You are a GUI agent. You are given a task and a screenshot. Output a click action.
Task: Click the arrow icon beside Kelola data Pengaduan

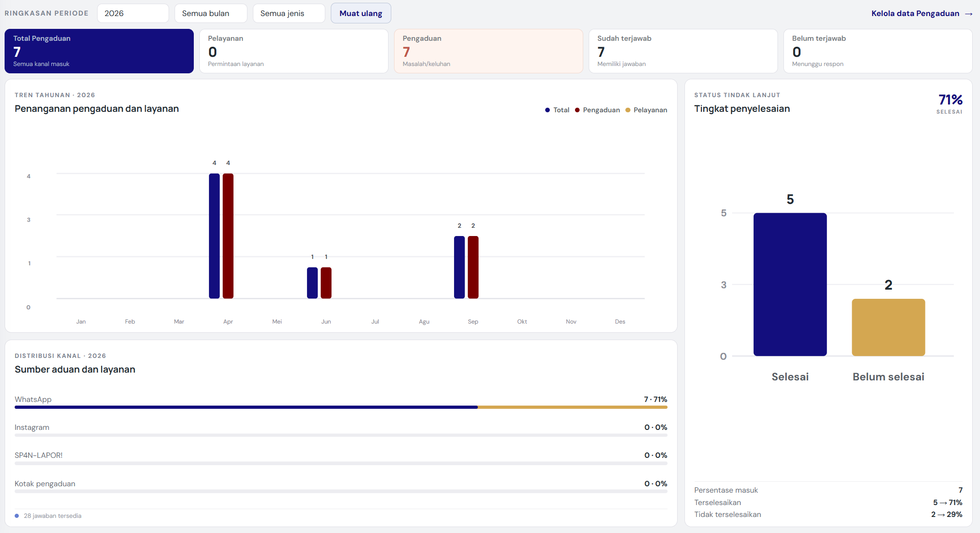tap(969, 14)
